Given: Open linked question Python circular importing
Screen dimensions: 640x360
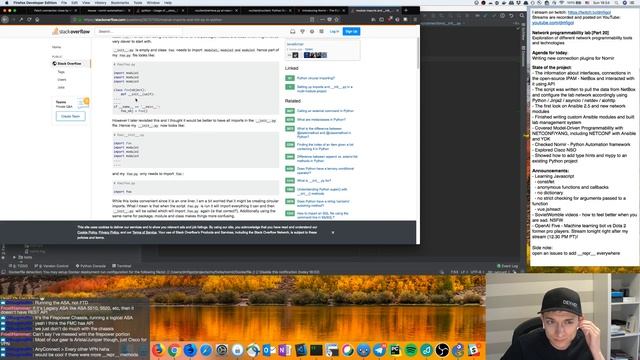Looking at the screenshot, I should pyautogui.click(x=316, y=78).
